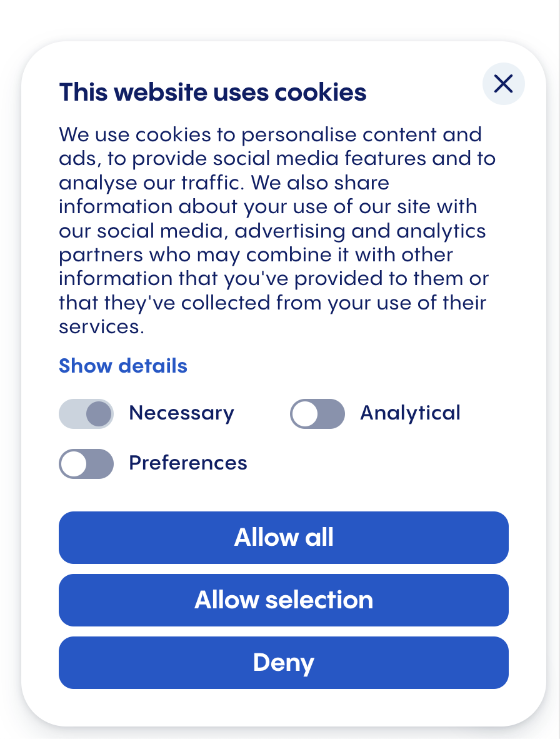Click the phrase "partners who may combine it"
This screenshot has width=560, height=739.
pos(201,255)
